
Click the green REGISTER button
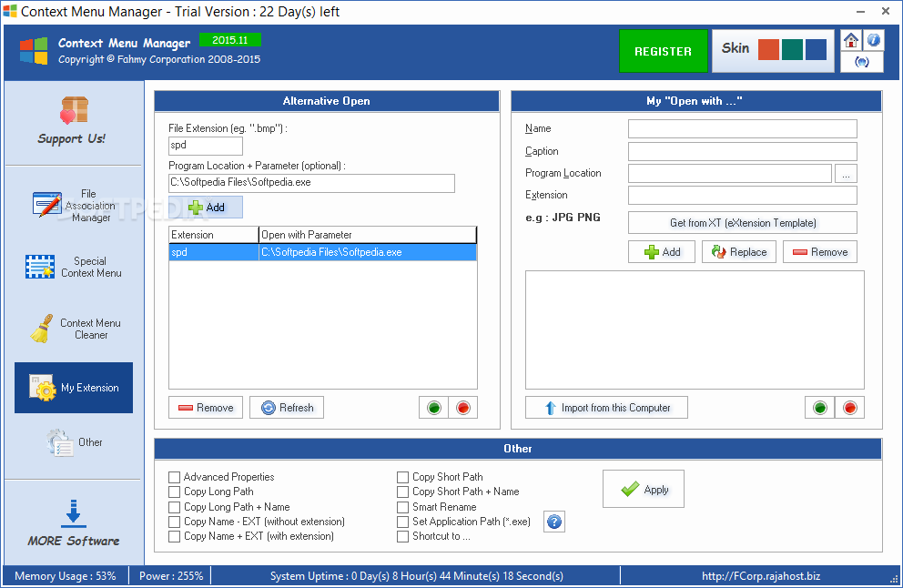pyautogui.click(x=663, y=51)
